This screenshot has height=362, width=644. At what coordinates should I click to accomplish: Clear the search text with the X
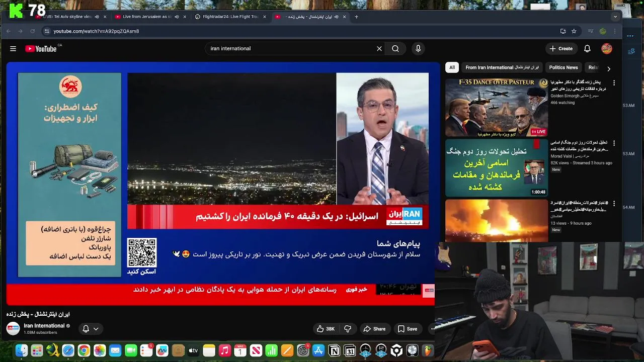pyautogui.click(x=379, y=49)
